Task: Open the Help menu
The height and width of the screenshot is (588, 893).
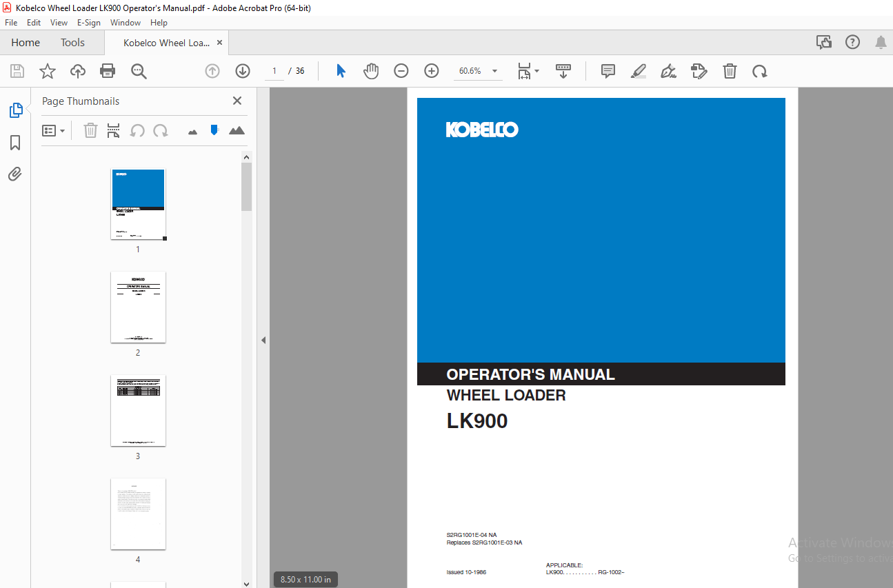Action: tap(159, 23)
